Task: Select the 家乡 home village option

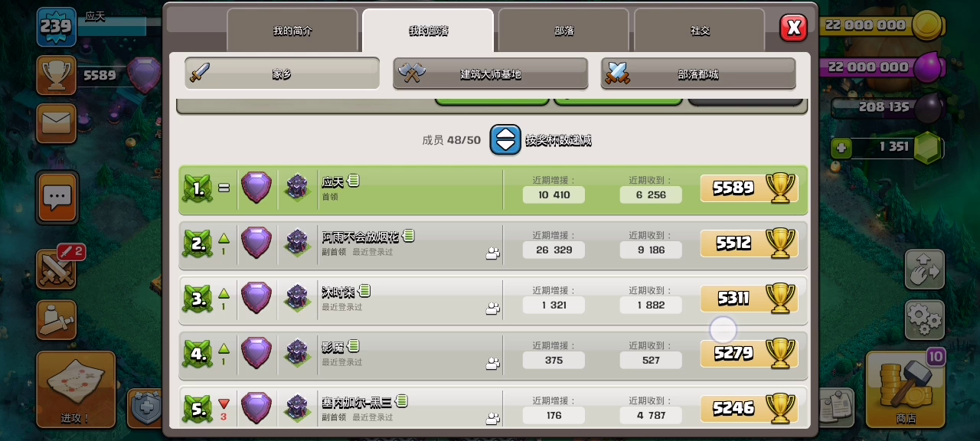Action: point(282,73)
